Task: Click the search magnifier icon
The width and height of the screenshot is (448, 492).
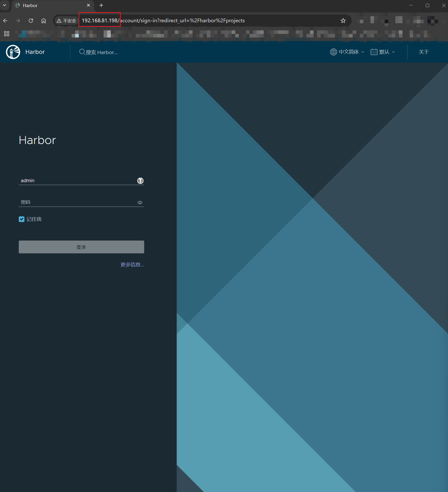Action: point(82,52)
